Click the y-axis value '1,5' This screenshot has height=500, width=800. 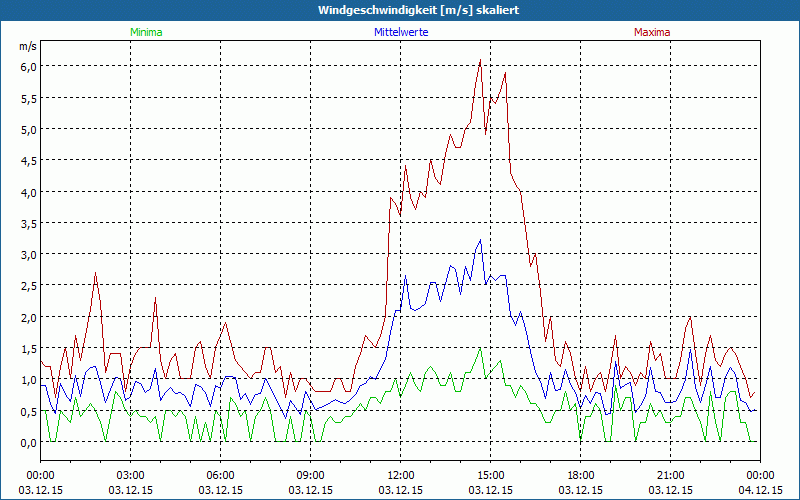(x=29, y=348)
